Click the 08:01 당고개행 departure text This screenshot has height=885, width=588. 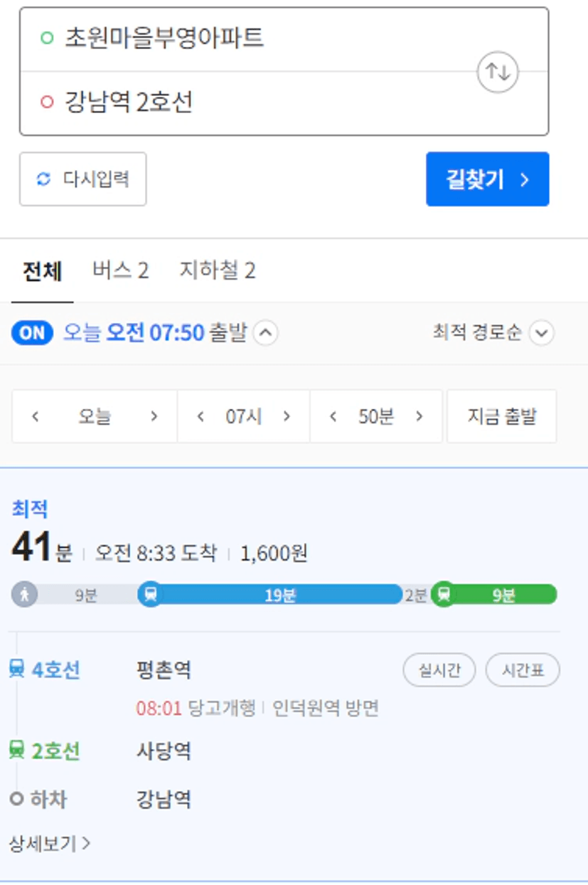coord(196,709)
